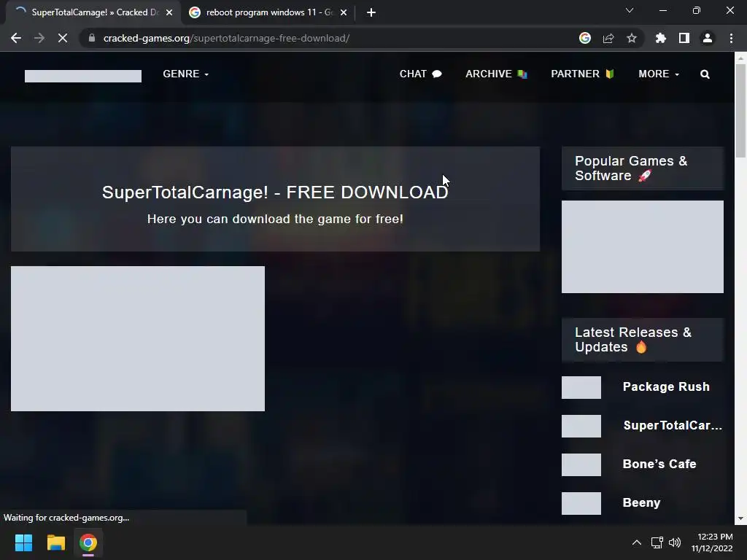Image resolution: width=747 pixels, height=560 pixels.
Task: Click the forward navigation arrow
Action: 39,38
